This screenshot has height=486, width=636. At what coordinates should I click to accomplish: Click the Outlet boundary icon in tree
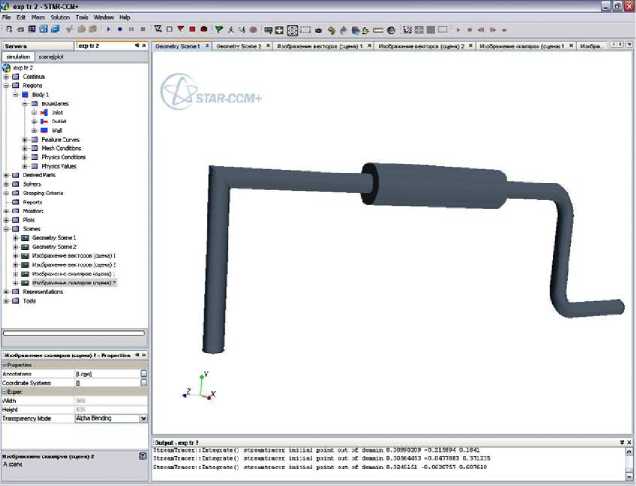click(44, 121)
